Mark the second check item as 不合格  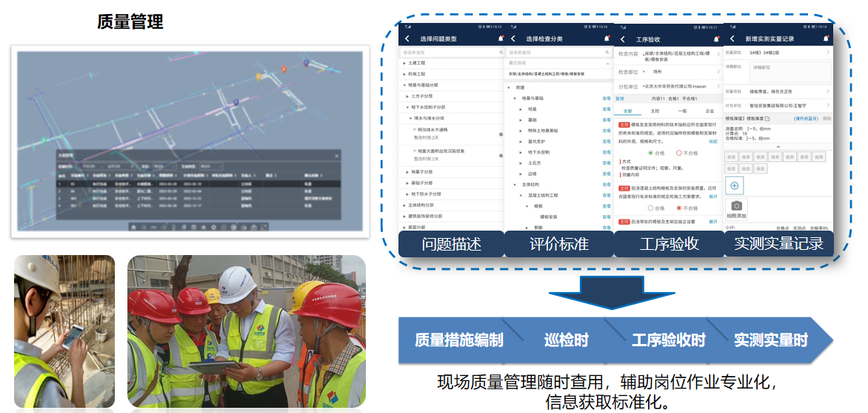(678, 208)
